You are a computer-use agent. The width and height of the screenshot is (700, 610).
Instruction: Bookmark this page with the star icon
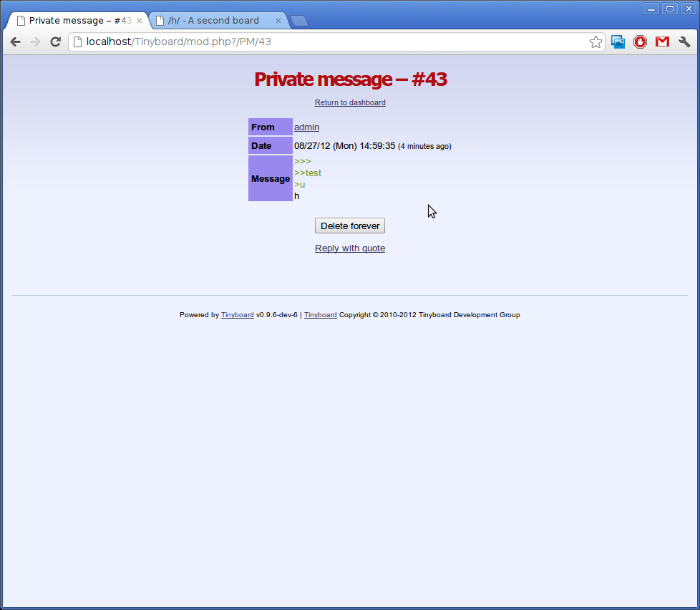click(x=596, y=42)
